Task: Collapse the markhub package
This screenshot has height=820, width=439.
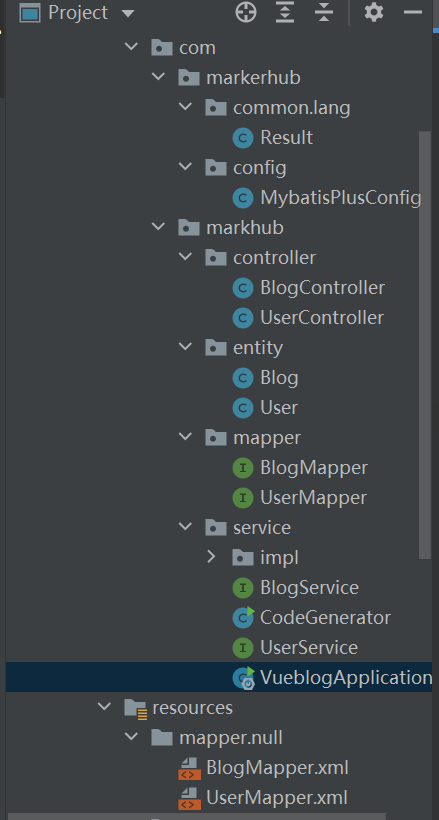Action: click(x=158, y=227)
